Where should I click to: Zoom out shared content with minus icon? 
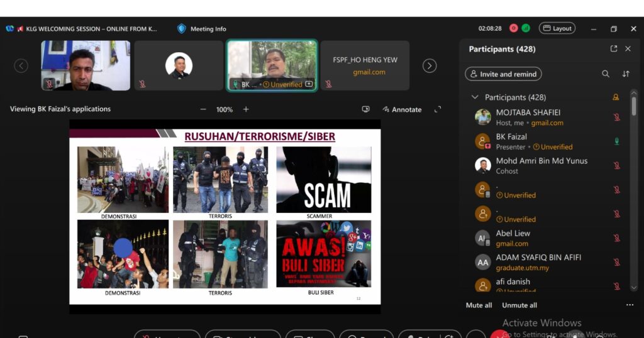click(x=203, y=109)
